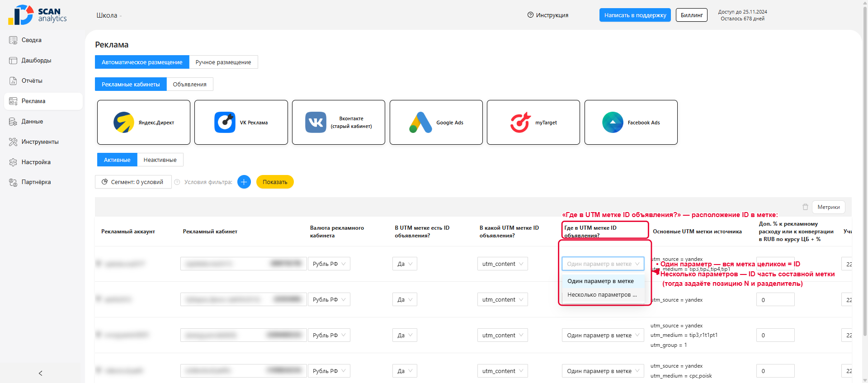Click the Доп. % field in tip3,r1t1pt1 row
Image resolution: width=868 pixels, height=383 pixels.
(x=775, y=335)
